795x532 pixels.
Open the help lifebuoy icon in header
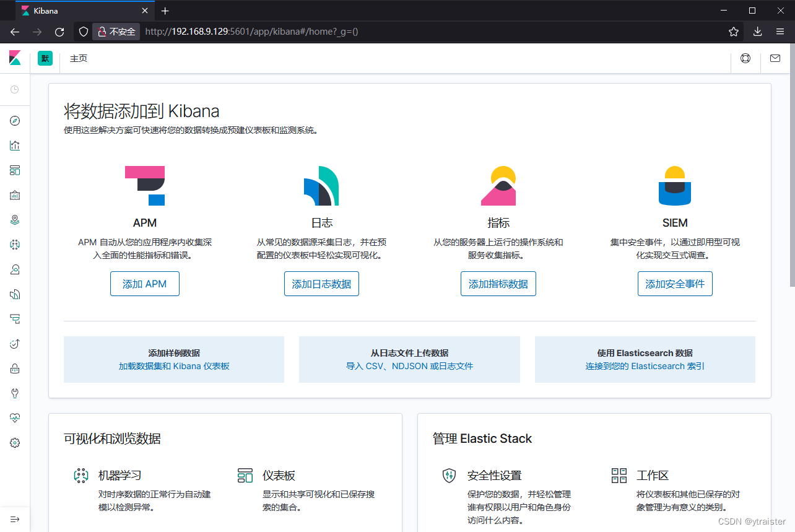pyautogui.click(x=745, y=58)
